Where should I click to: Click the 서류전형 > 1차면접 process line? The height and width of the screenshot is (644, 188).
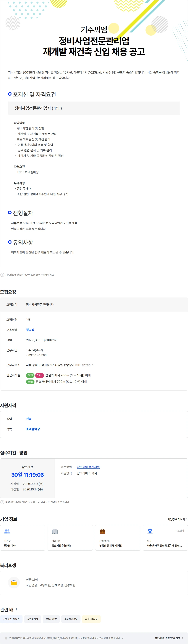(44, 223)
